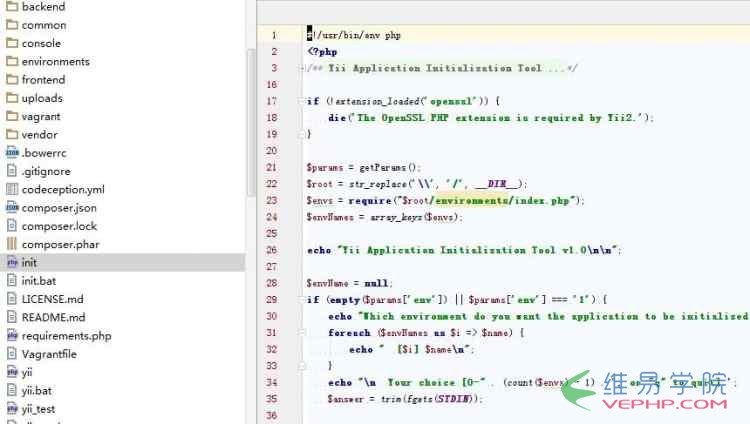Select composer.phar in the project tree
750x424 pixels.
(61, 244)
